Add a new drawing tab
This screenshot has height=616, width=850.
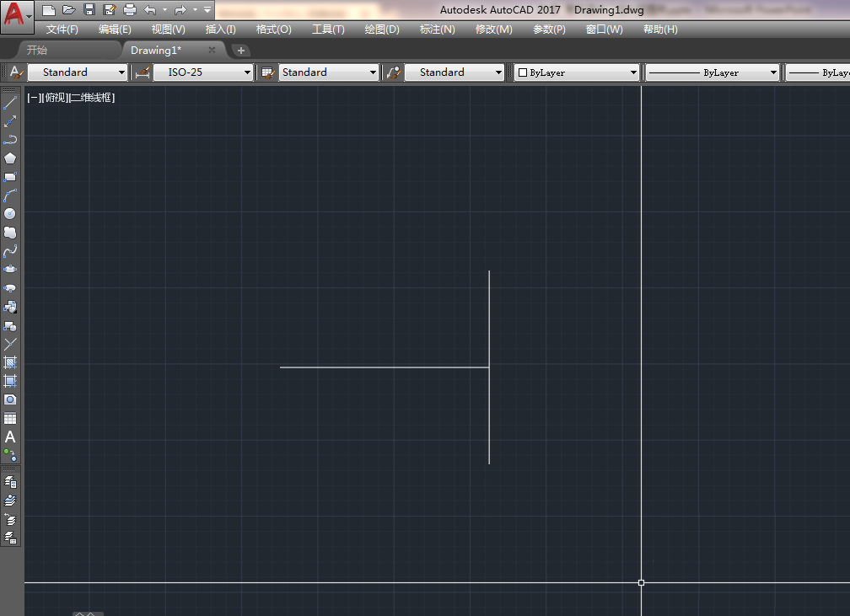click(x=240, y=51)
